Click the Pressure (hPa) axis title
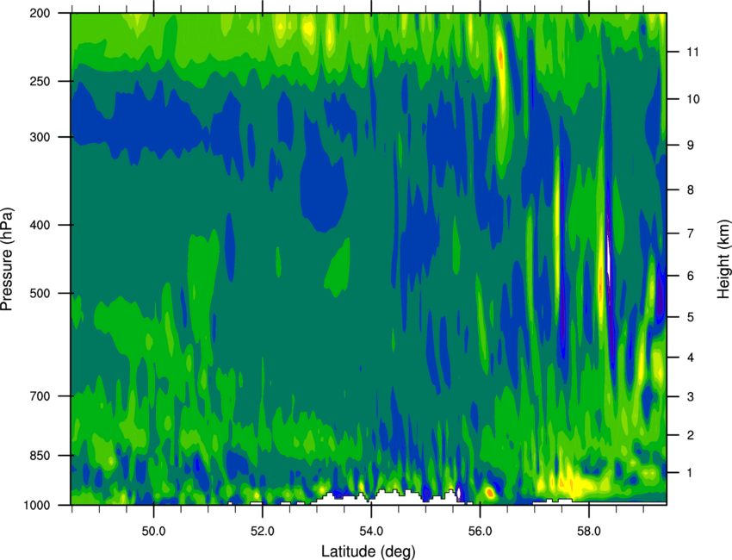This screenshot has width=732, height=560. click(x=7, y=259)
